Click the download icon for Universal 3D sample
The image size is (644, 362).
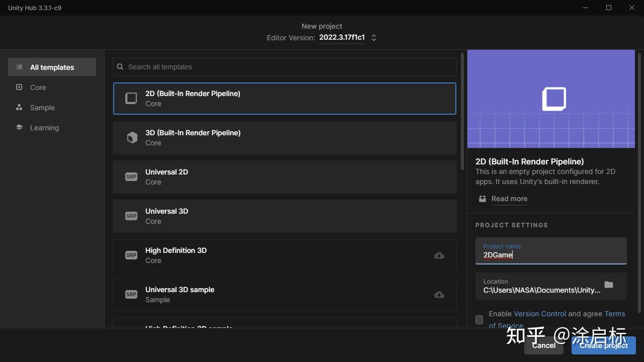439,295
